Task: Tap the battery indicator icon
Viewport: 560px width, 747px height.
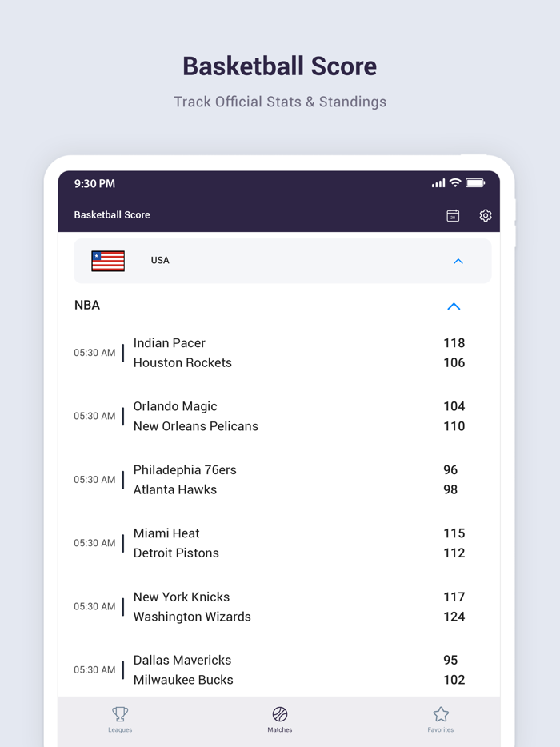Action: coord(475,182)
